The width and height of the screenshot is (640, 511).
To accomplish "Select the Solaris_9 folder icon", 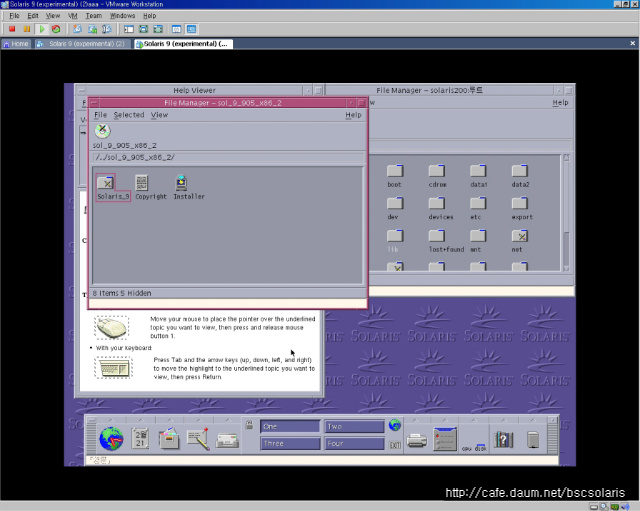I will click(x=113, y=187).
